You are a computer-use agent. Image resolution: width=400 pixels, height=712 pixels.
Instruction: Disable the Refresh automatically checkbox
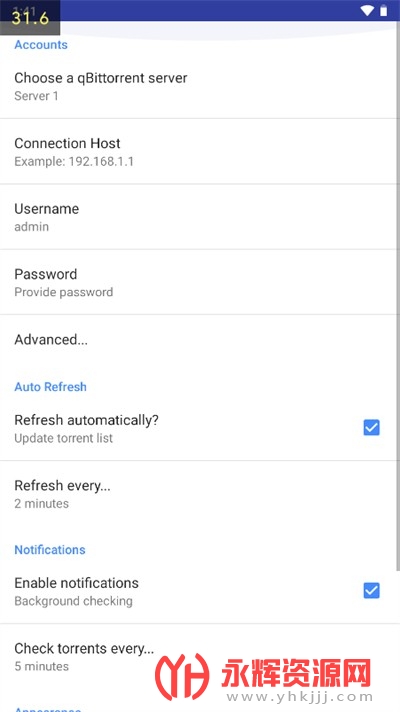pos(371,427)
